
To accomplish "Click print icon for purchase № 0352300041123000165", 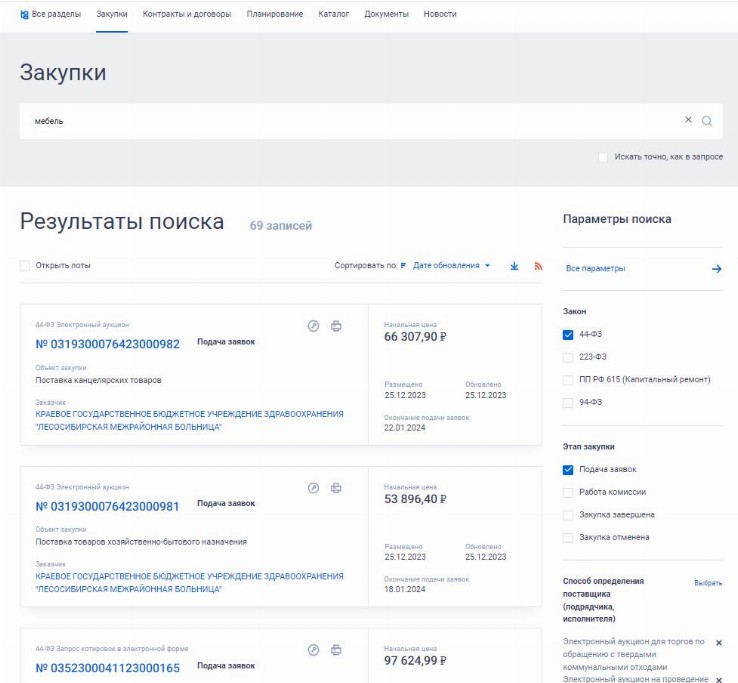I will (x=336, y=650).
